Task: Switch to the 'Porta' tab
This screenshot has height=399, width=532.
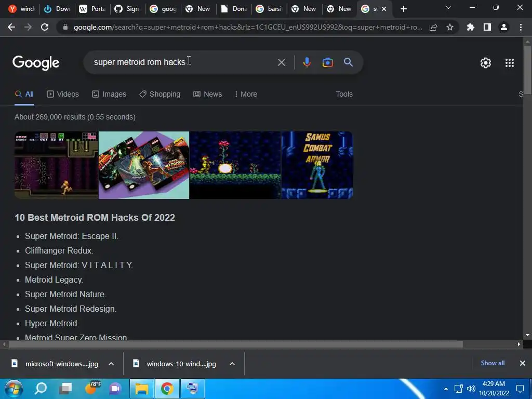Action: [x=92, y=9]
